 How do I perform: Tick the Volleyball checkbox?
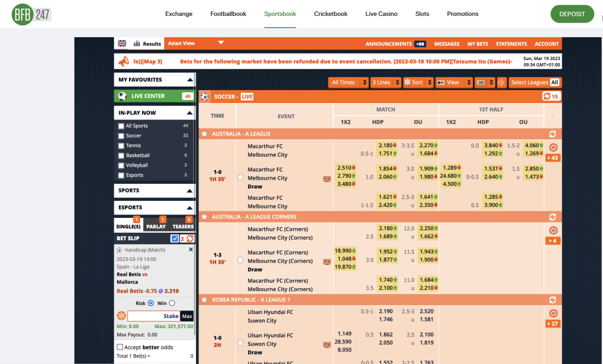coord(121,166)
